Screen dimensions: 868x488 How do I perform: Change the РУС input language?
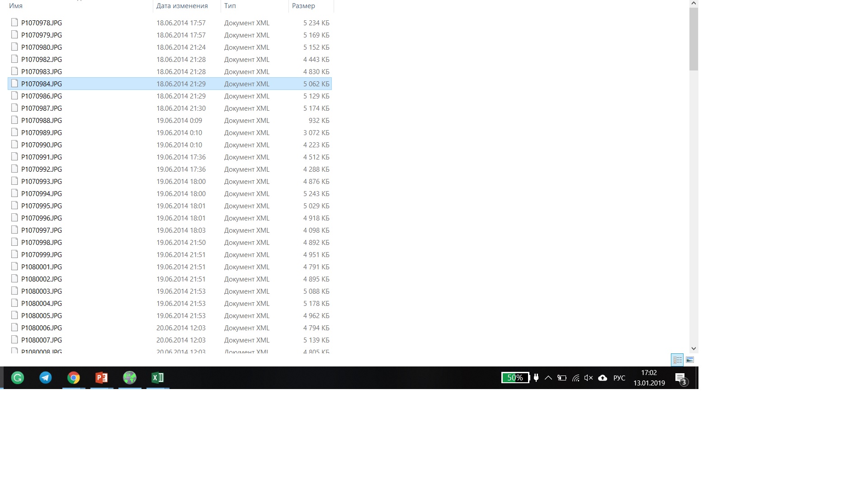(619, 378)
